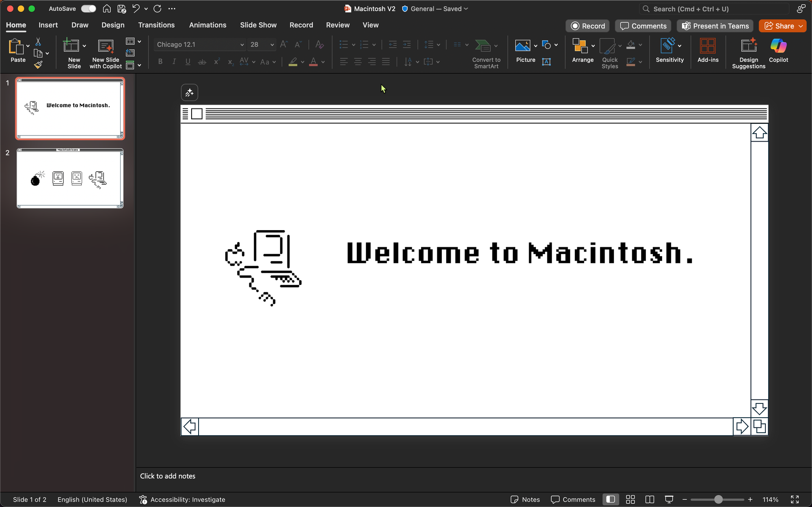The image size is (812, 507).
Task: Expand the Line Spacing dropdown
Action: [x=438, y=45]
